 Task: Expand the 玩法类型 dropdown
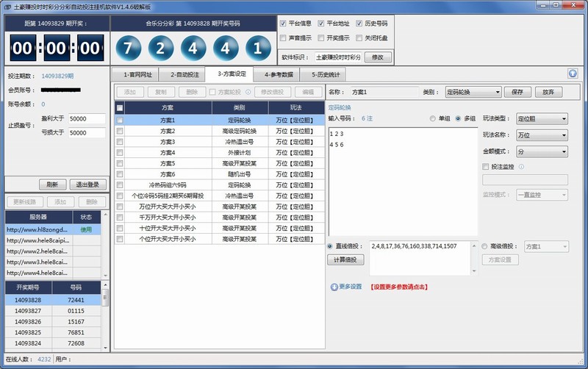click(542, 118)
